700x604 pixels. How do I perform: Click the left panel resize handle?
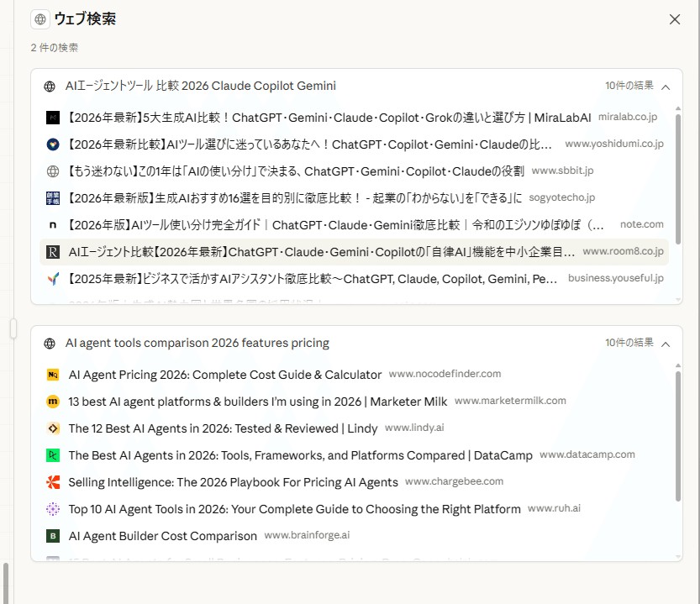13,328
